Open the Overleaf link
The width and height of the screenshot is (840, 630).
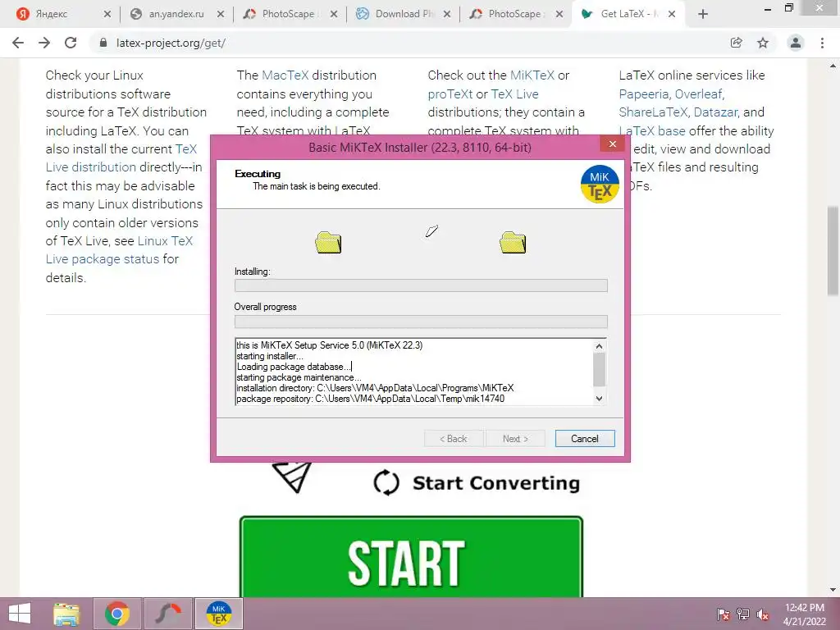coord(699,94)
